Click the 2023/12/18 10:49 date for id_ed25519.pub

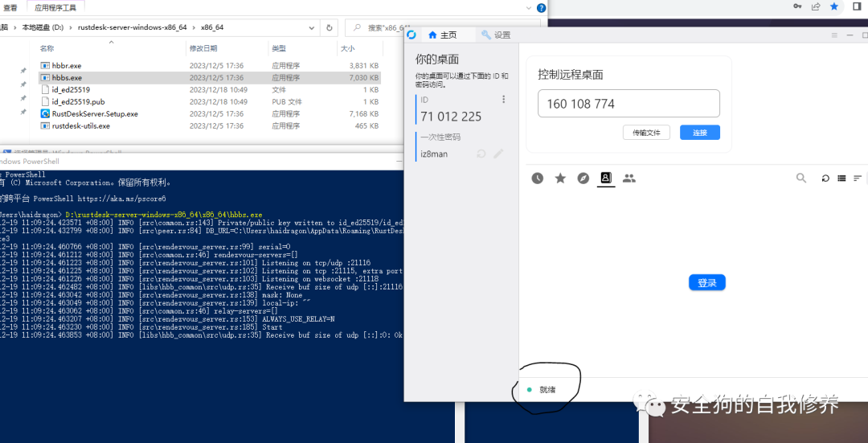tap(218, 102)
